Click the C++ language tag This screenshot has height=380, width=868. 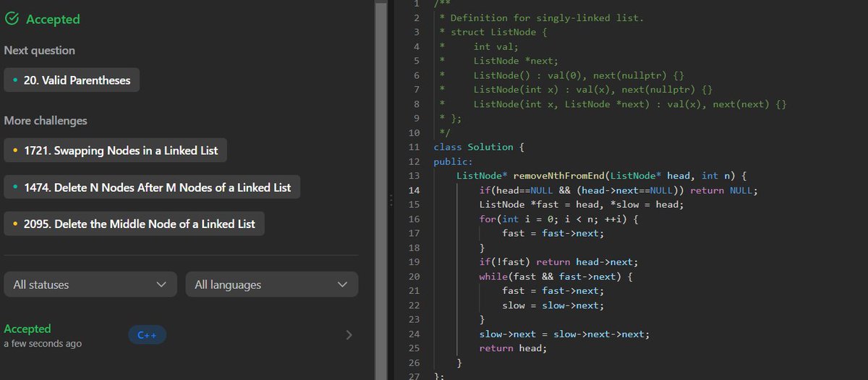148,335
